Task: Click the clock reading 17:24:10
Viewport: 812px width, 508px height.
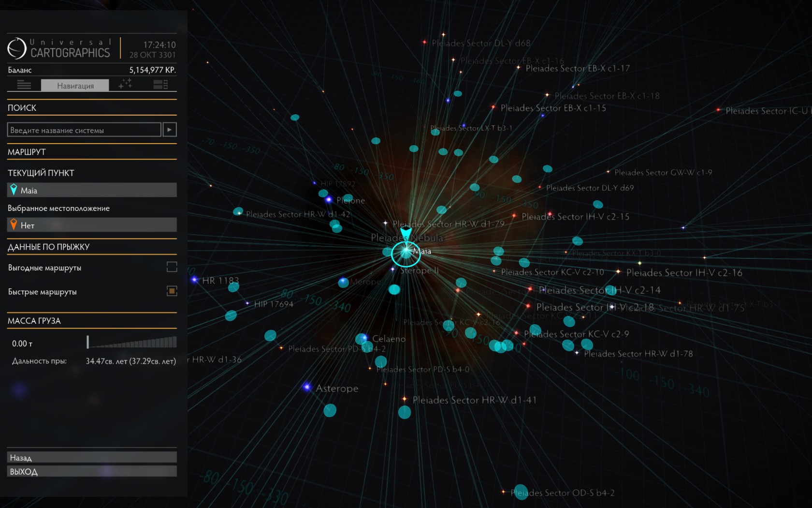Action: [159, 45]
